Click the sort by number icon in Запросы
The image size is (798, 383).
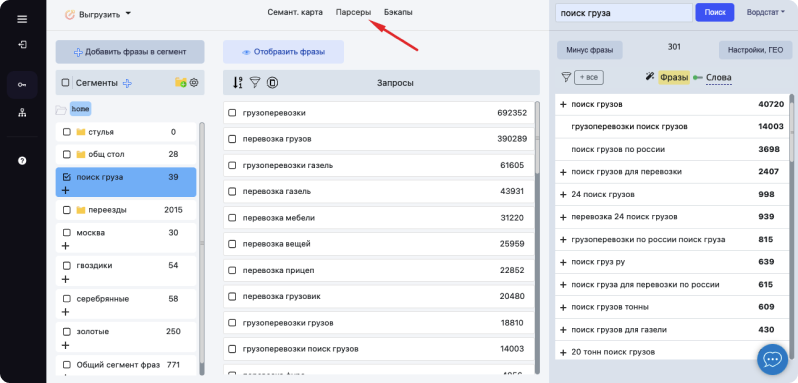[237, 82]
